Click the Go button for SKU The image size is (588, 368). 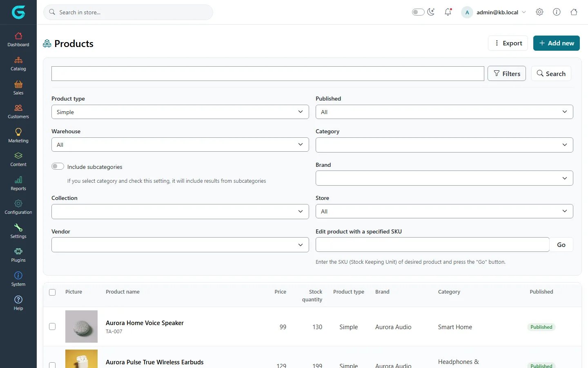(x=561, y=245)
